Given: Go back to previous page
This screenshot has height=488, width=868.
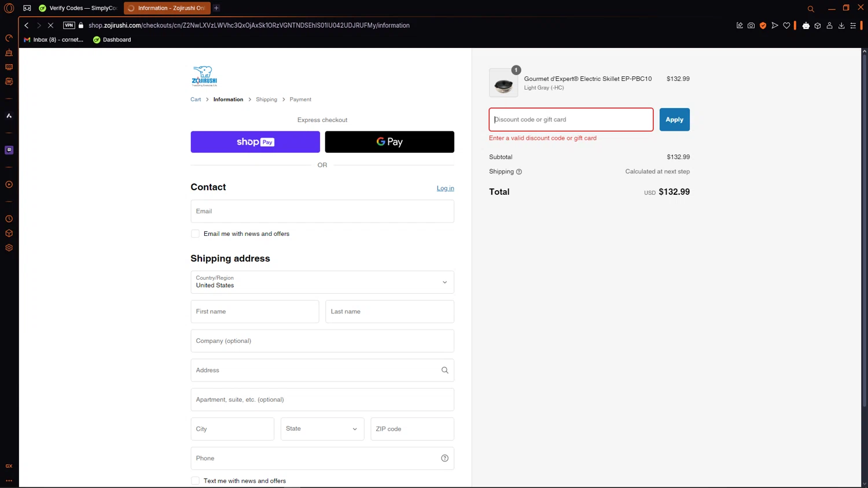Looking at the screenshot, I should tap(26, 25).
